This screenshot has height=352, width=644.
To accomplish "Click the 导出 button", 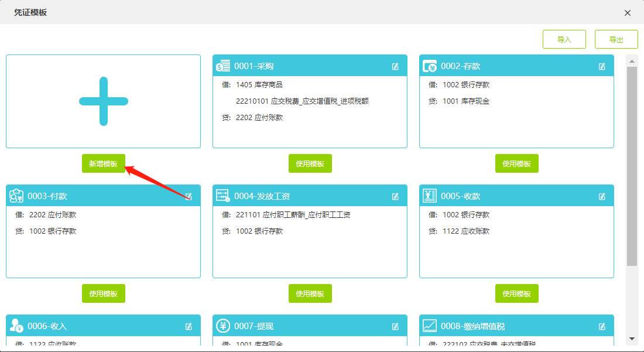I will tap(616, 39).
